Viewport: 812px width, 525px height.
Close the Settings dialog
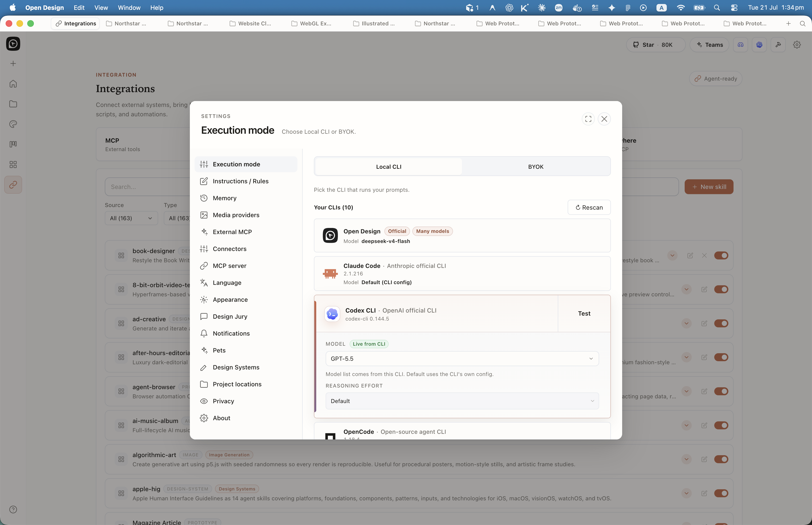click(x=604, y=119)
